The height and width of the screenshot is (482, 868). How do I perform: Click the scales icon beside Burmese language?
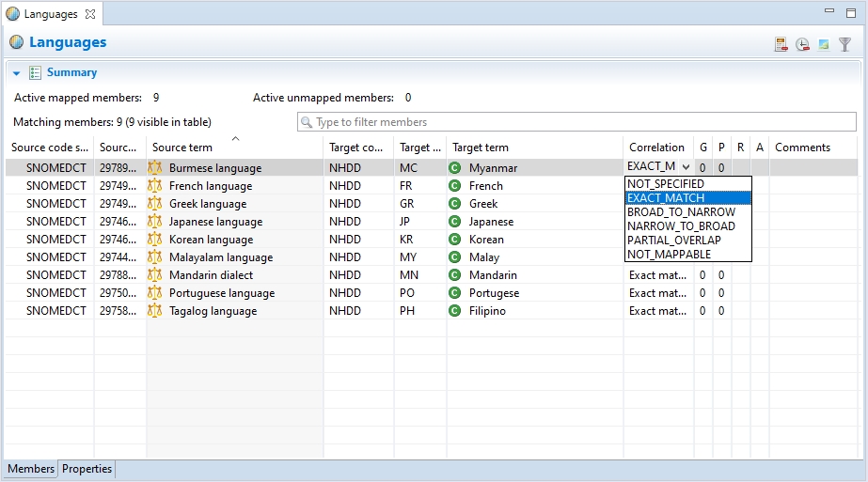click(155, 168)
